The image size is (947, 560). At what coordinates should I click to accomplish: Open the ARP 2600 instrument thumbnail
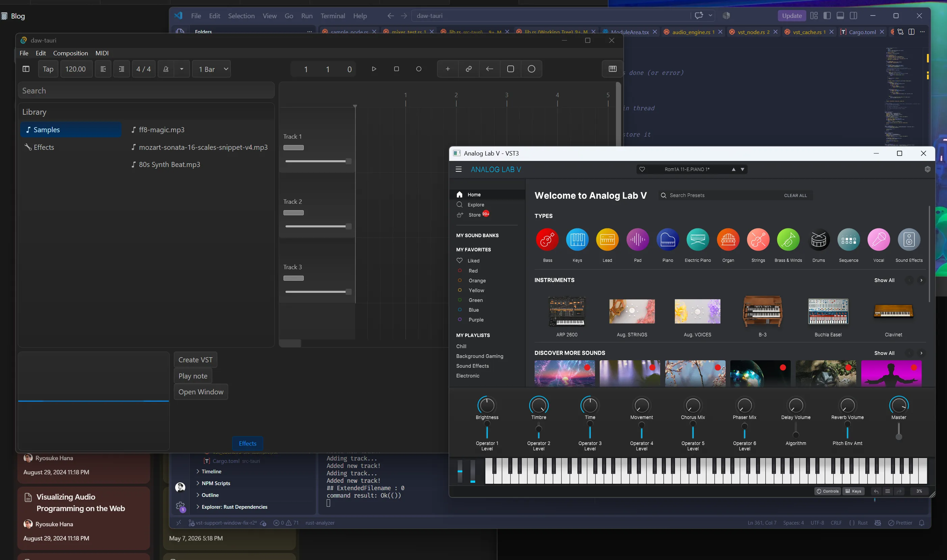pos(567,311)
